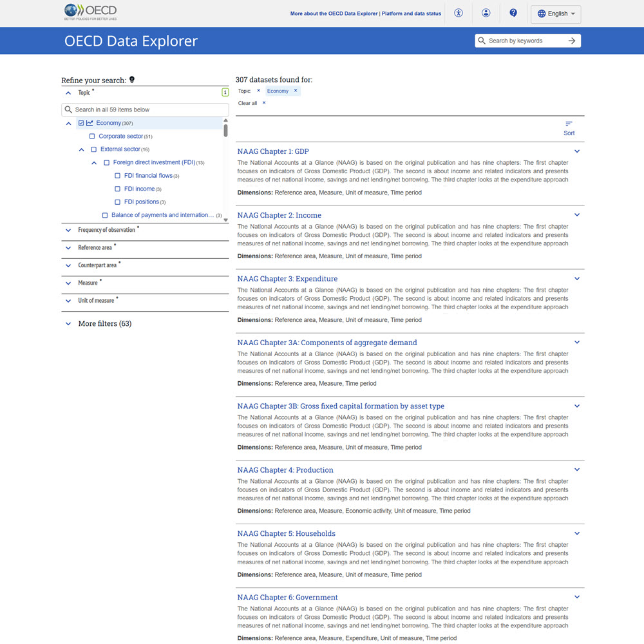
Task: Check the External sector checkbox
Action: (x=93, y=149)
